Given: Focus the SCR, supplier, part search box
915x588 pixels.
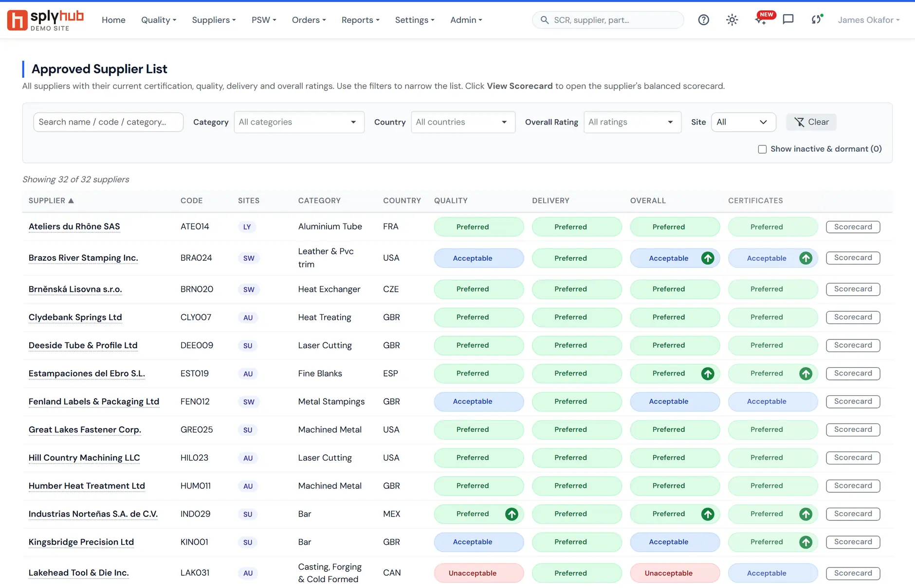Looking at the screenshot, I should click(608, 20).
